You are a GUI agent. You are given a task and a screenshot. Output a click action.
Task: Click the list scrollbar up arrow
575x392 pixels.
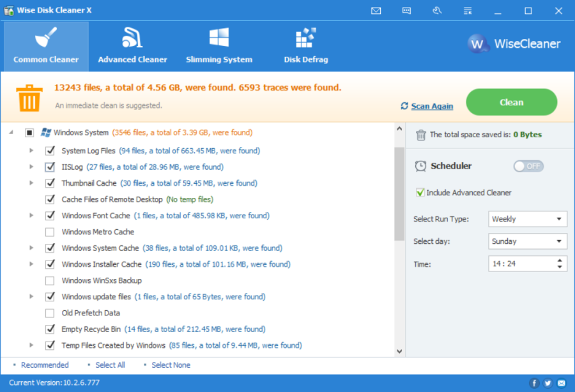(x=399, y=128)
